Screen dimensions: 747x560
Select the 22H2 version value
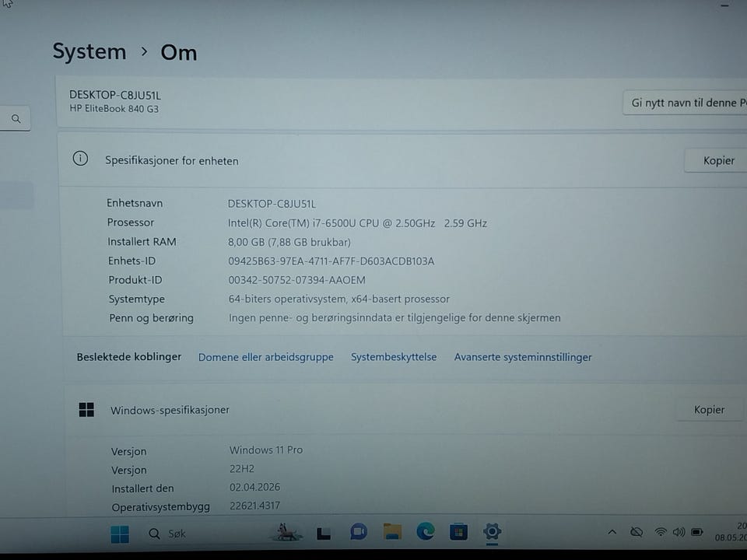[241, 468]
